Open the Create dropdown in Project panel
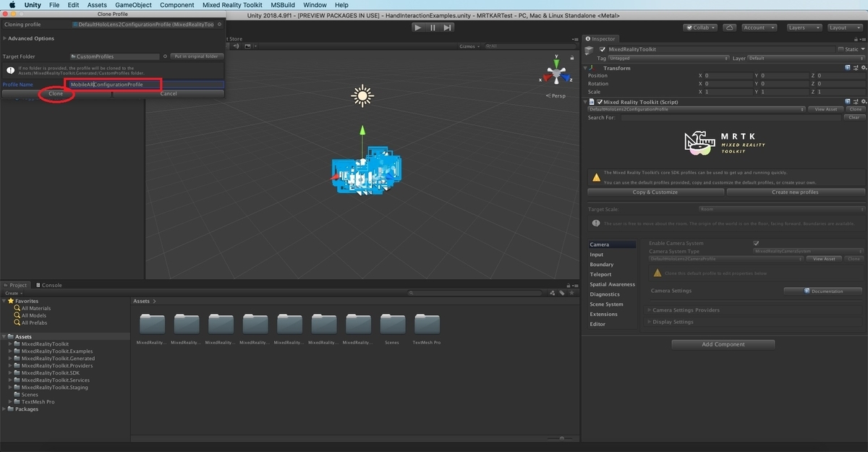This screenshot has height=452, width=868. coord(13,293)
